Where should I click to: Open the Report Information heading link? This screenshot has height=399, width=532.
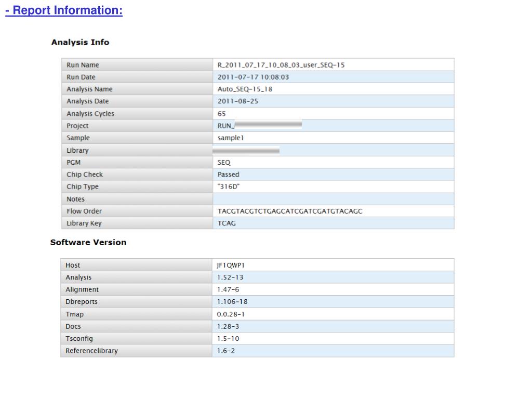[64, 10]
